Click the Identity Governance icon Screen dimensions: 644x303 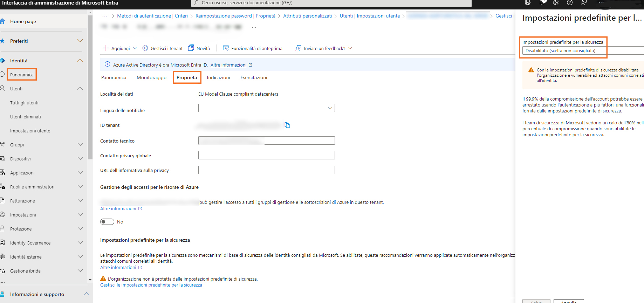point(2,242)
